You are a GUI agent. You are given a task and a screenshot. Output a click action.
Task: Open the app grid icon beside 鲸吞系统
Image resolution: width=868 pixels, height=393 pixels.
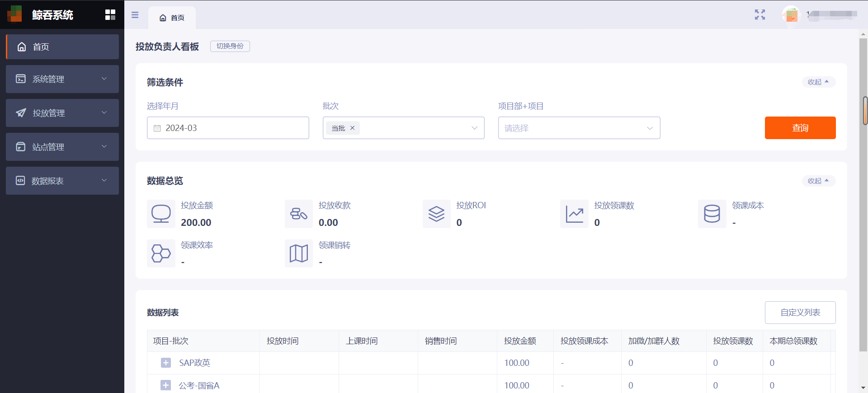(110, 15)
